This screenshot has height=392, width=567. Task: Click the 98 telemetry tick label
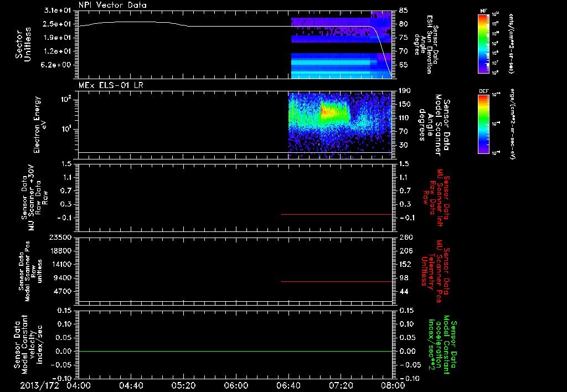point(404,278)
